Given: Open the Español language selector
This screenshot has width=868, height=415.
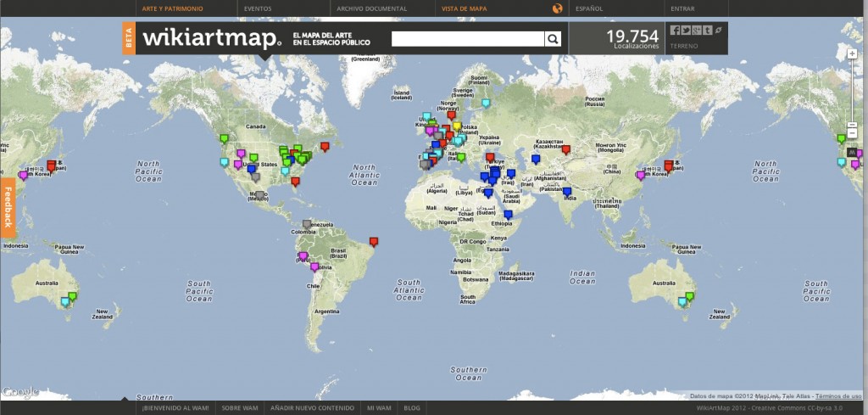Looking at the screenshot, I should point(589,9).
